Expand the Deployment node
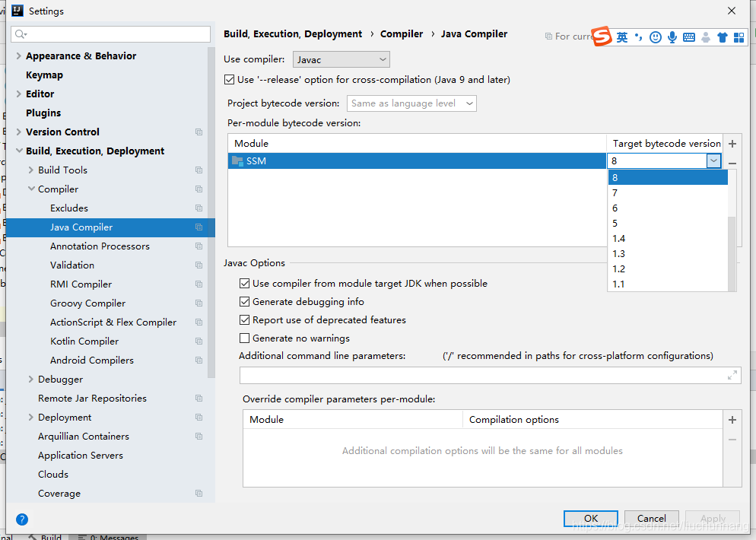 31,418
